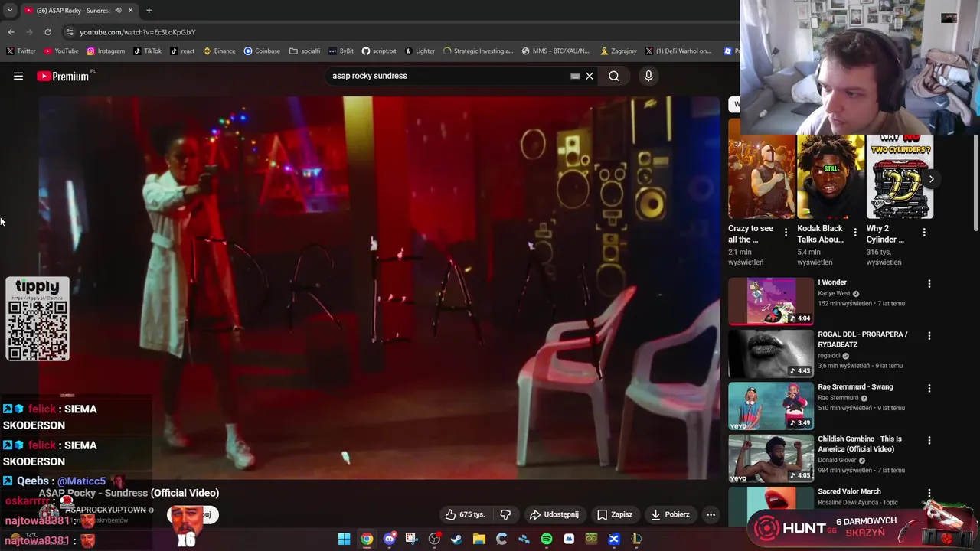The width and height of the screenshot is (980, 551).
Task: Open Rae Sremmurd - Swang video title
Action: coord(854,386)
